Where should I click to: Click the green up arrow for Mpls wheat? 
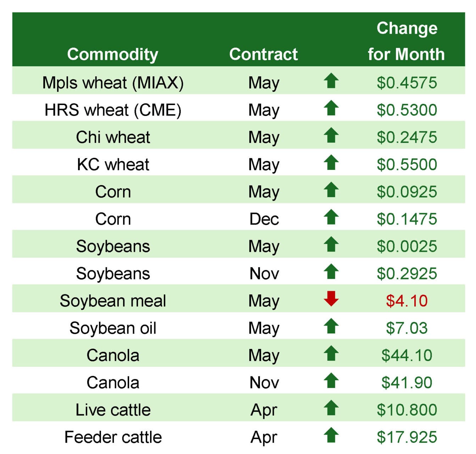tap(331, 81)
